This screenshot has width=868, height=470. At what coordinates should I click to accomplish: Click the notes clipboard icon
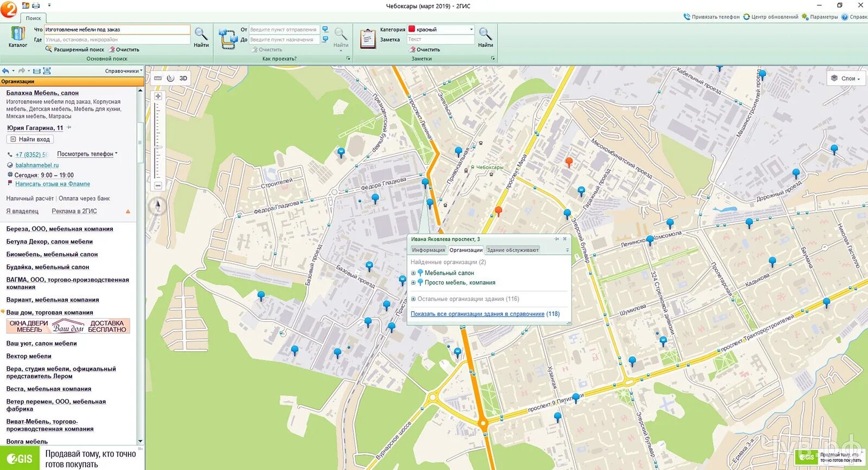click(x=368, y=38)
